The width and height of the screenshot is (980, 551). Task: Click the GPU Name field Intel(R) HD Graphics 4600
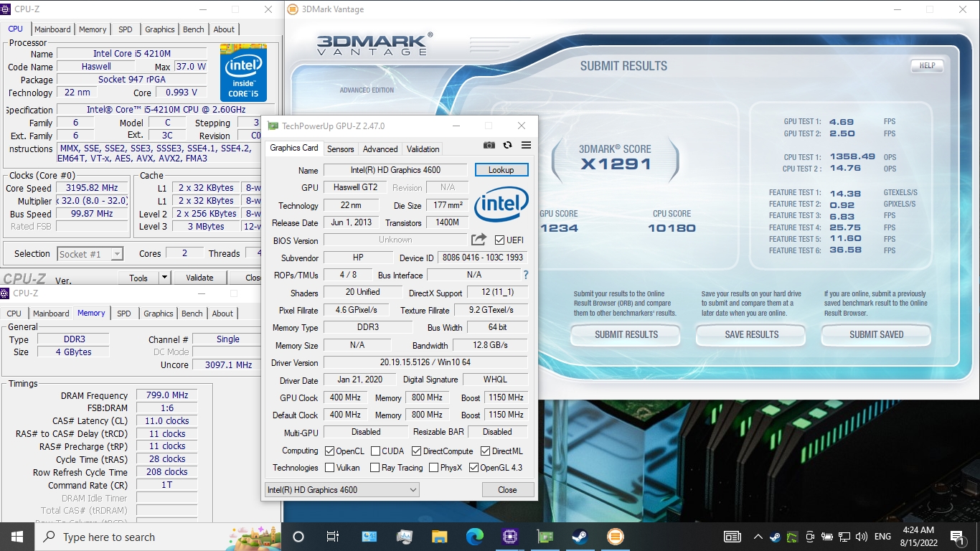pyautogui.click(x=395, y=170)
